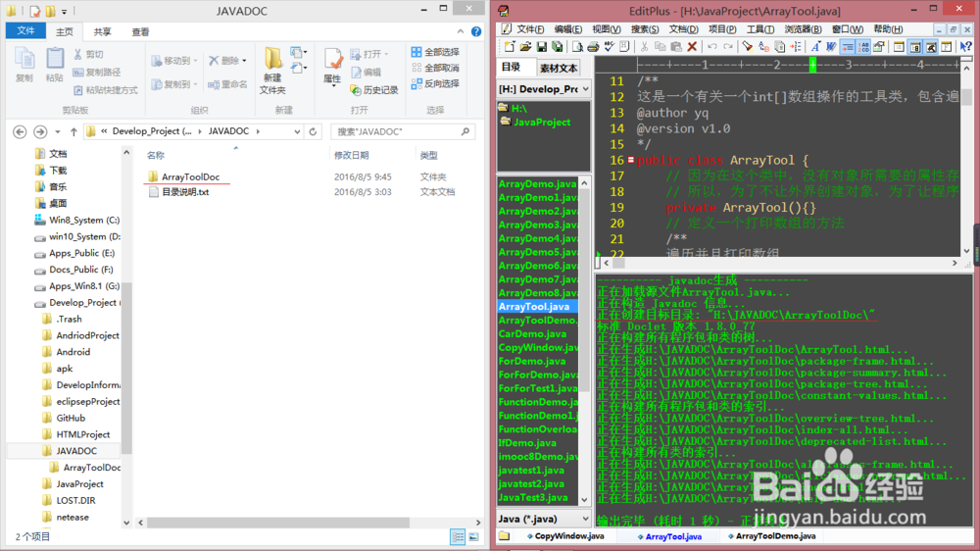Viewport: 980px width, 551px height.
Task: Open EditPlus help pointer icon
Action: 965,47
